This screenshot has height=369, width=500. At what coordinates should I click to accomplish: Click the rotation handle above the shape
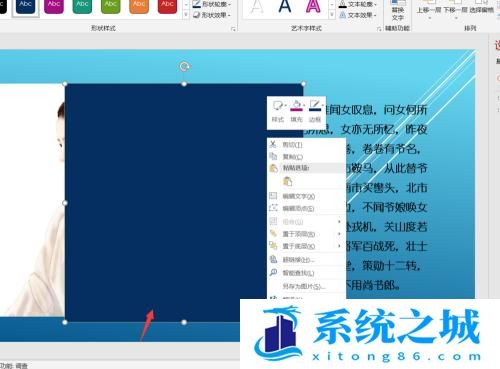[x=184, y=67]
